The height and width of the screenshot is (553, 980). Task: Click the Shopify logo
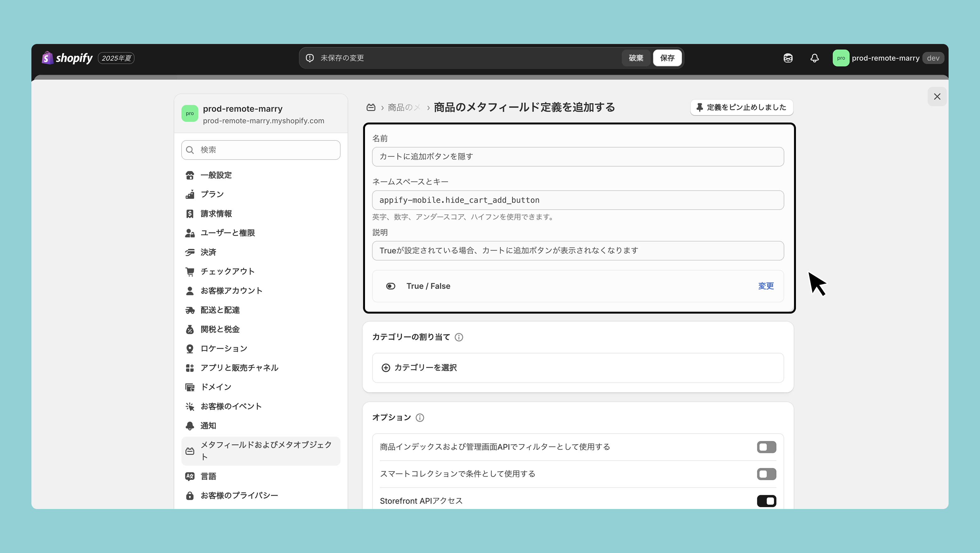click(67, 58)
